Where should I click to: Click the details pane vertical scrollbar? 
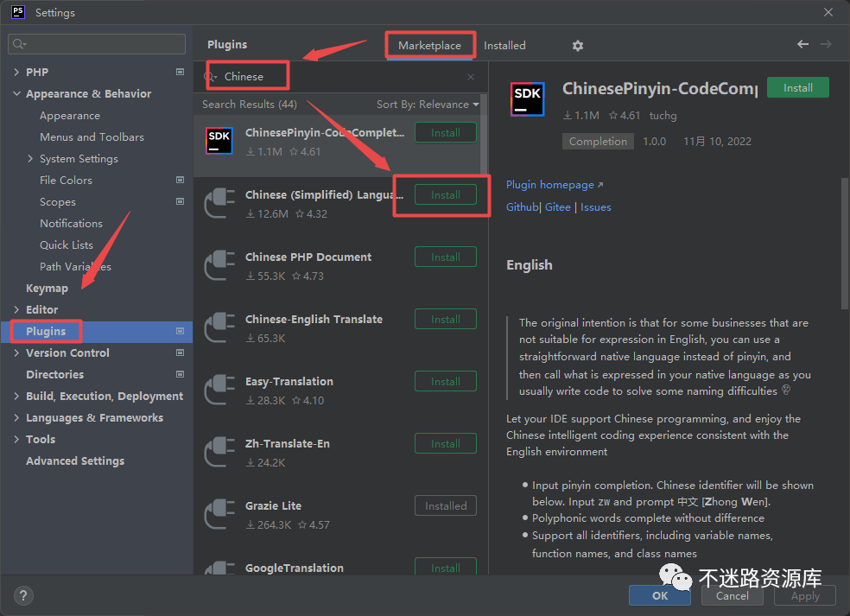(845, 244)
